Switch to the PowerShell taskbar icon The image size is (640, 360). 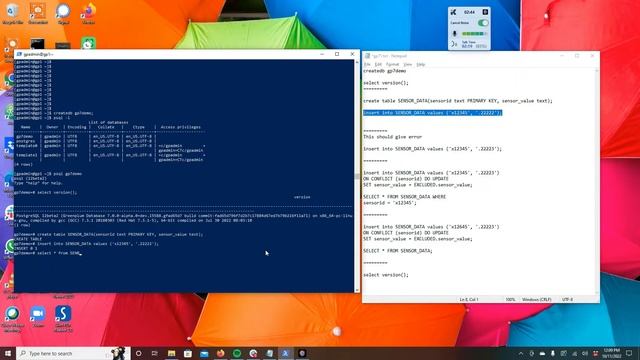pyautogui.click(x=286, y=353)
